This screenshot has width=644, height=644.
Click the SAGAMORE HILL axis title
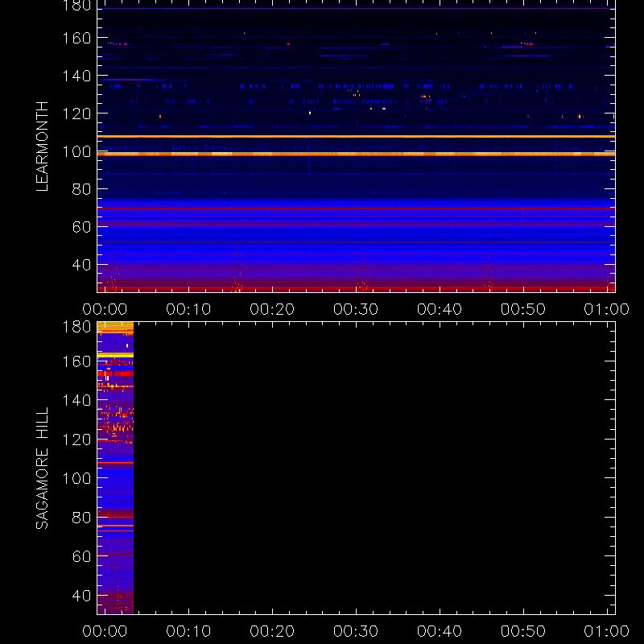(43, 469)
